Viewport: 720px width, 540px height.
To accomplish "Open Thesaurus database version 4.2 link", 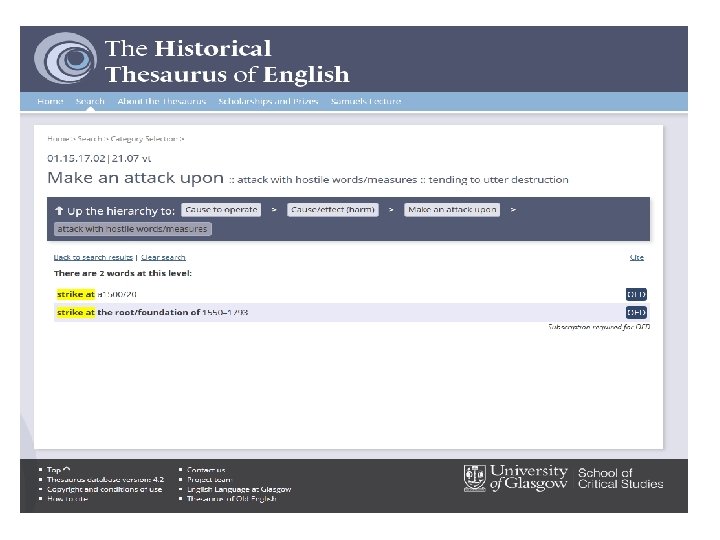I will click(105, 479).
